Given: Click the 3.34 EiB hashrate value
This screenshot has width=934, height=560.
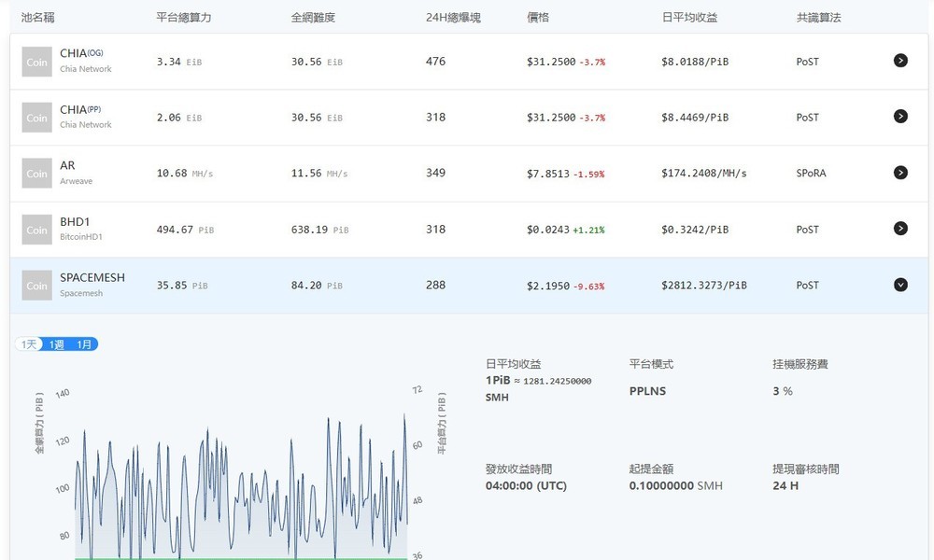Looking at the screenshot, I should (179, 62).
